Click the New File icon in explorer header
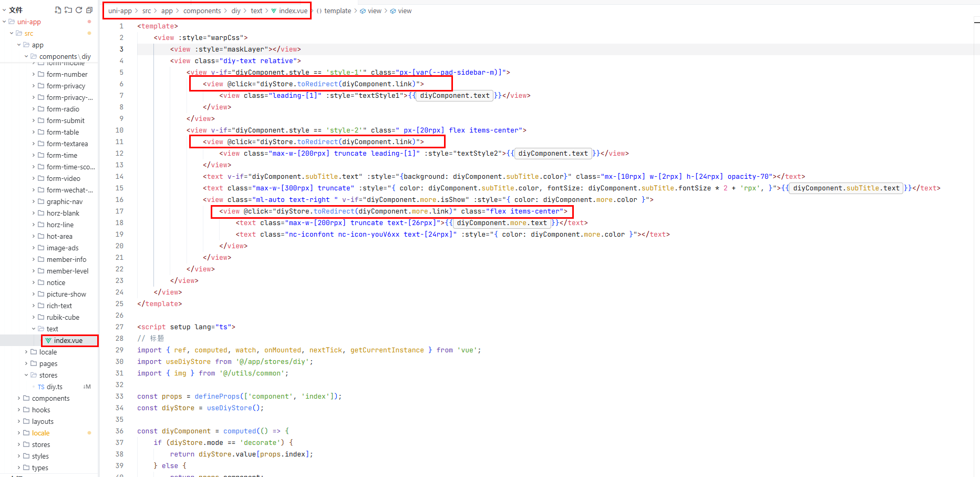 tap(58, 10)
